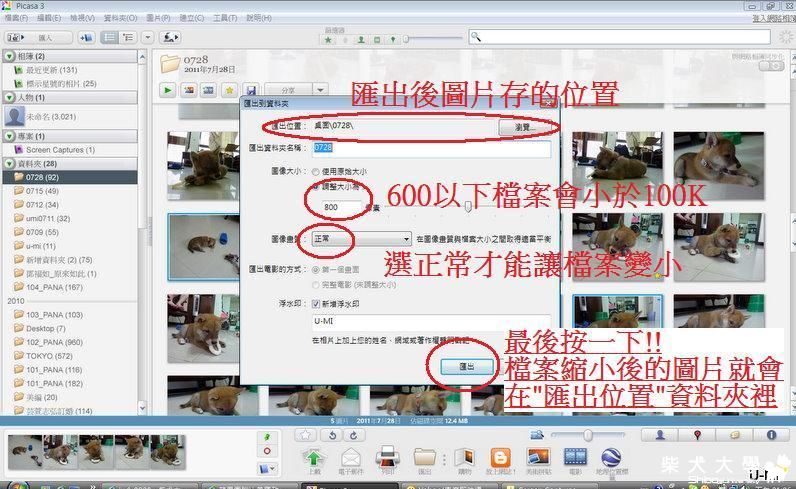Click the yellow star icon above photos
Image resolution: width=796 pixels, height=489 pixels.
229,90
